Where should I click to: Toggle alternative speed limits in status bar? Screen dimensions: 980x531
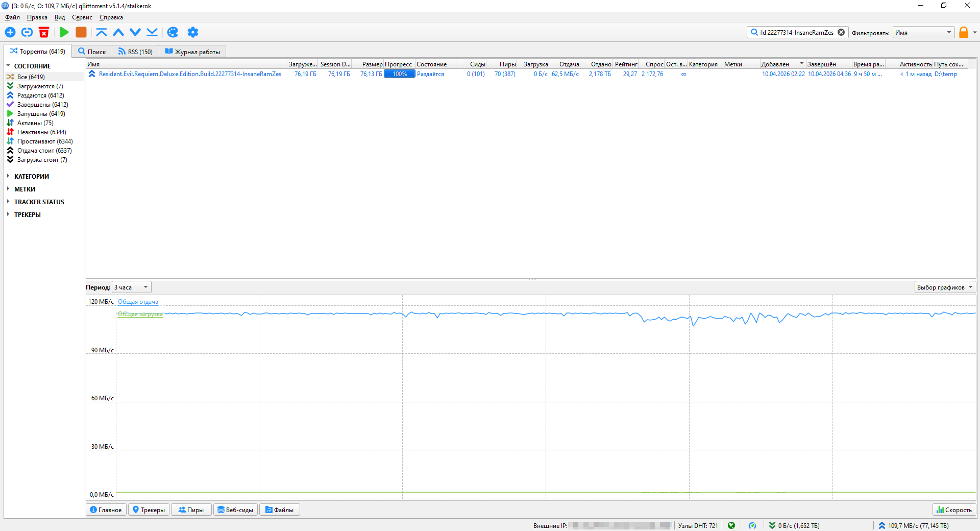pyautogui.click(x=752, y=525)
